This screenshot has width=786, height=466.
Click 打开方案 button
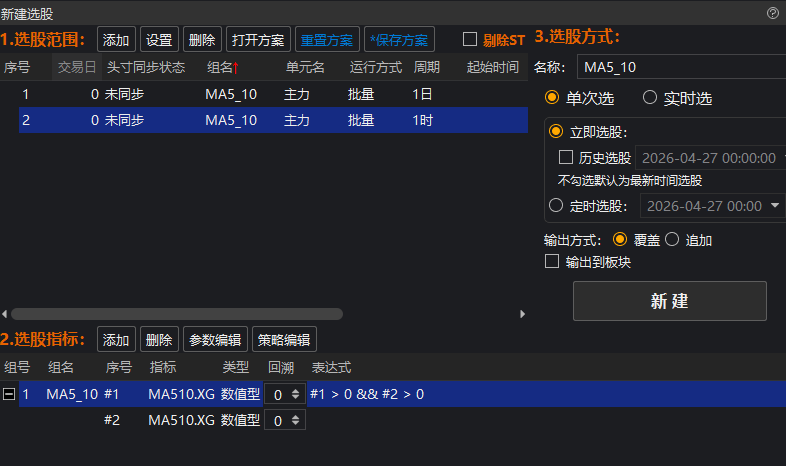pyautogui.click(x=257, y=40)
